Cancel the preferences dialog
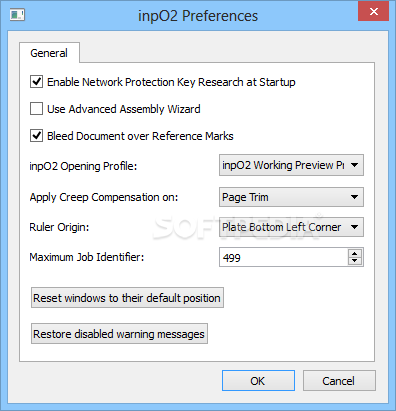 339,381
